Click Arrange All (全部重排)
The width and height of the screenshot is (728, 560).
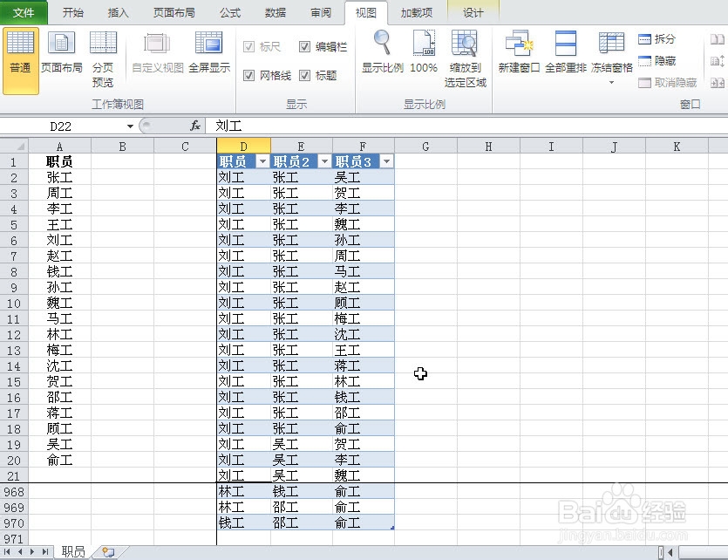tap(566, 52)
